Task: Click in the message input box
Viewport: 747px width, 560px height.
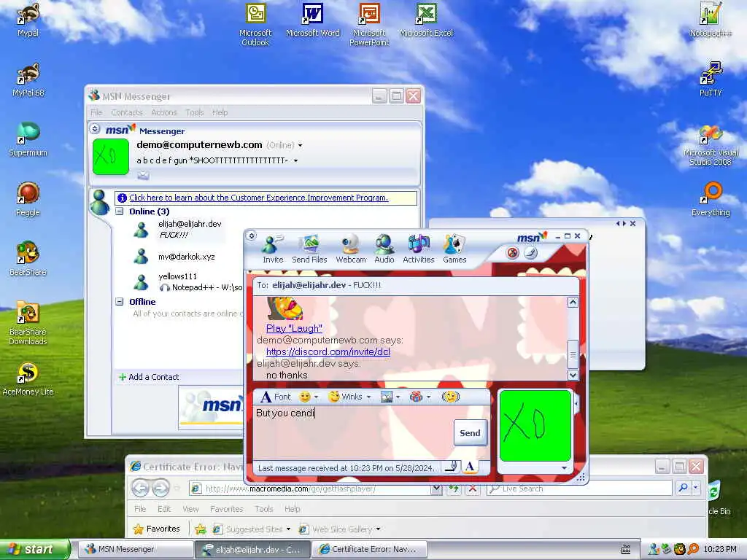Action: pos(352,432)
